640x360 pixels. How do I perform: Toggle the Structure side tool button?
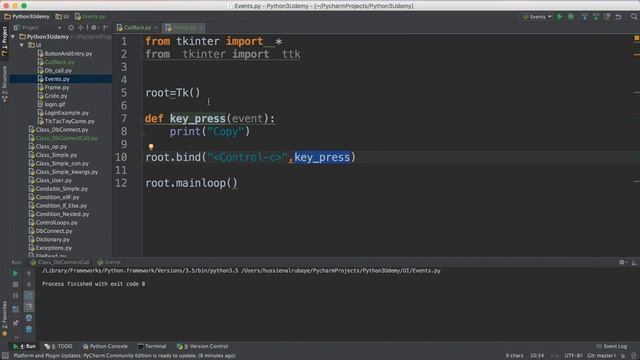[4, 84]
